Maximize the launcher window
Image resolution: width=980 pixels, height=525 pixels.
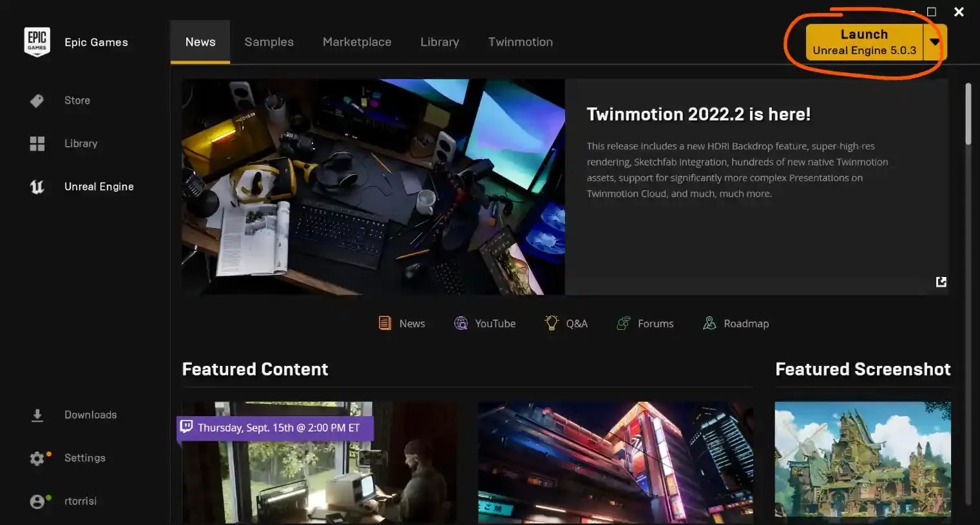point(931,12)
